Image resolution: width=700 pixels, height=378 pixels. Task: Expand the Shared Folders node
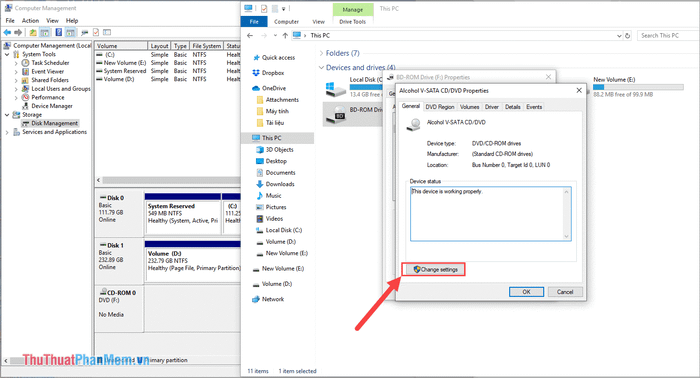point(17,80)
